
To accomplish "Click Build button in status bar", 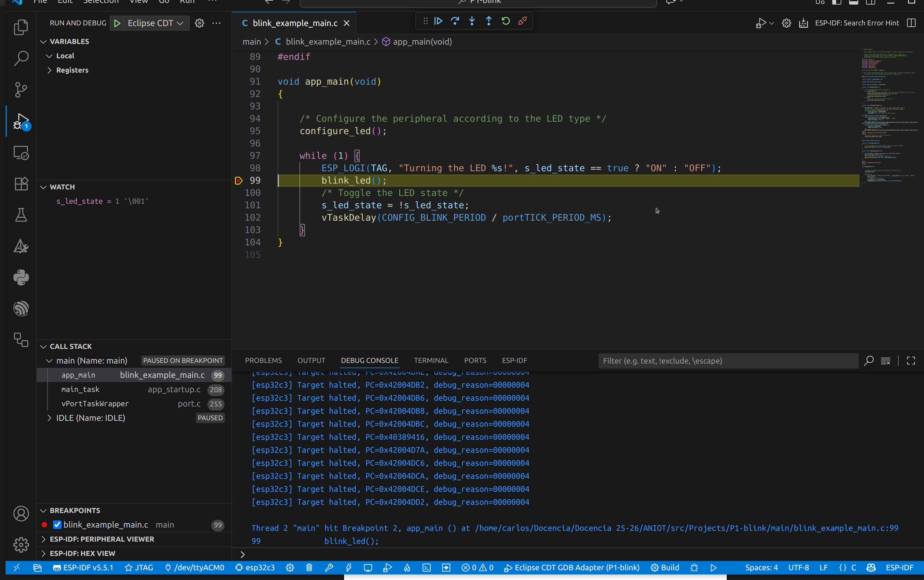I will tap(665, 567).
